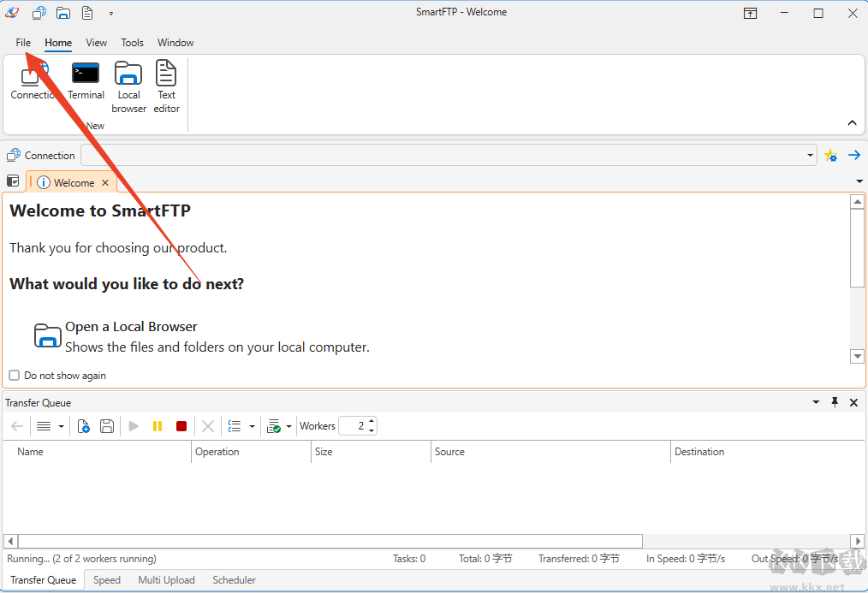Save the transfer queue list
Image resolution: width=868 pixels, height=593 pixels.
[x=107, y=426]
